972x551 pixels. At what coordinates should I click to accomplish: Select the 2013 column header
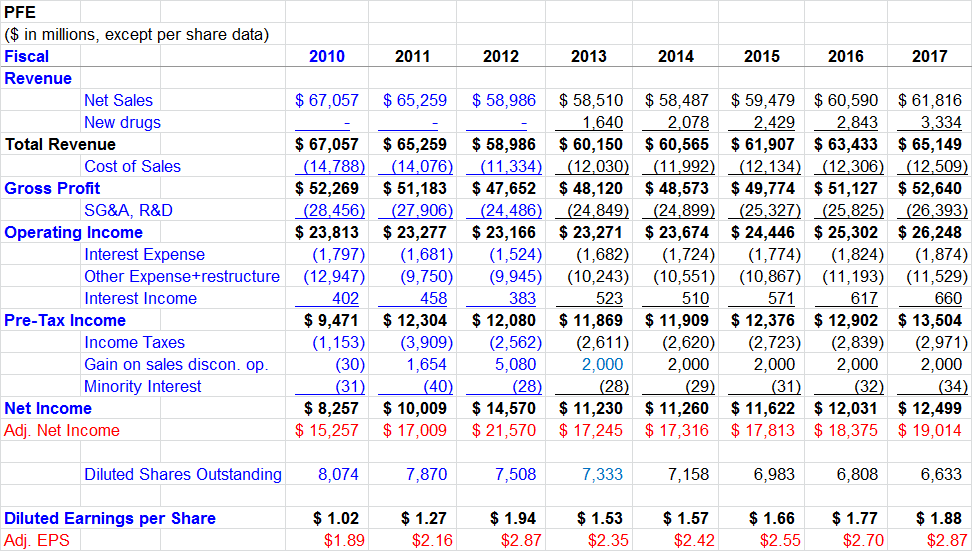click(588, 56)
